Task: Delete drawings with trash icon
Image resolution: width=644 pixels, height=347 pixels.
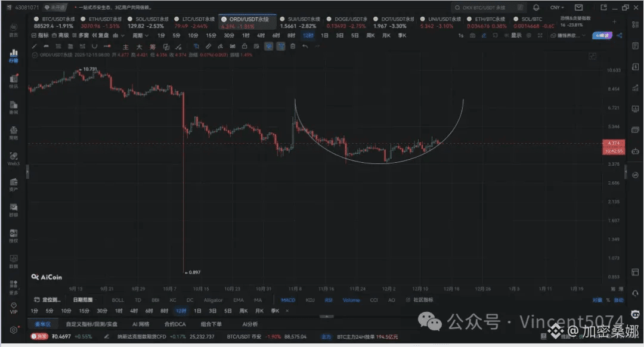Action: tap(293, 47)
